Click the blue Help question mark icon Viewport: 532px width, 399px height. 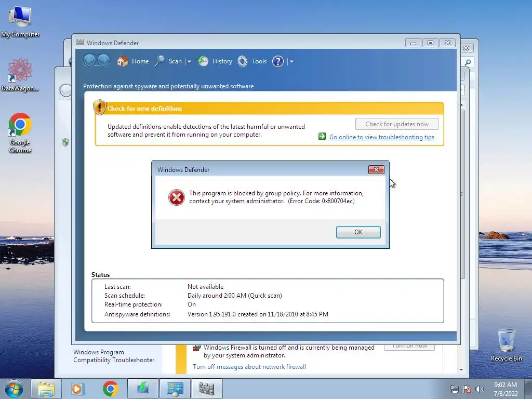coord(278,61)
